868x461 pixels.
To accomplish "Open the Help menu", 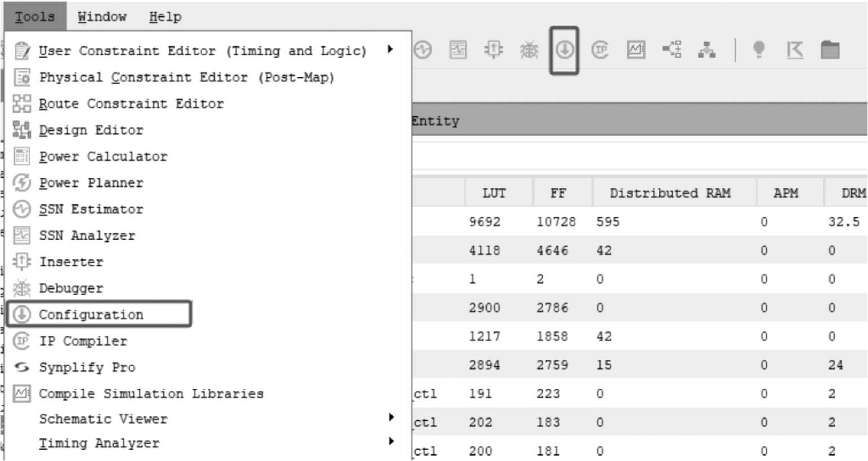I will pyautogui.click(x=165, y=17).
